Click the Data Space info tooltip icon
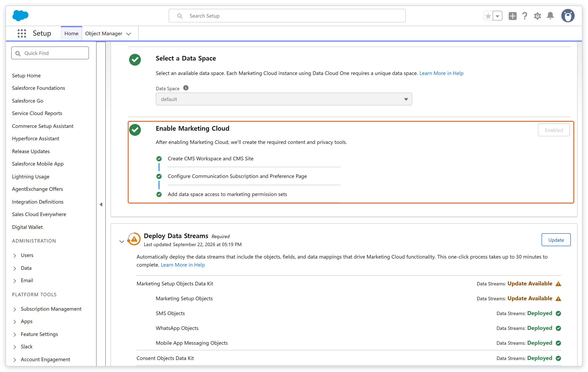The image size is (588, 372). coord(186,88)
